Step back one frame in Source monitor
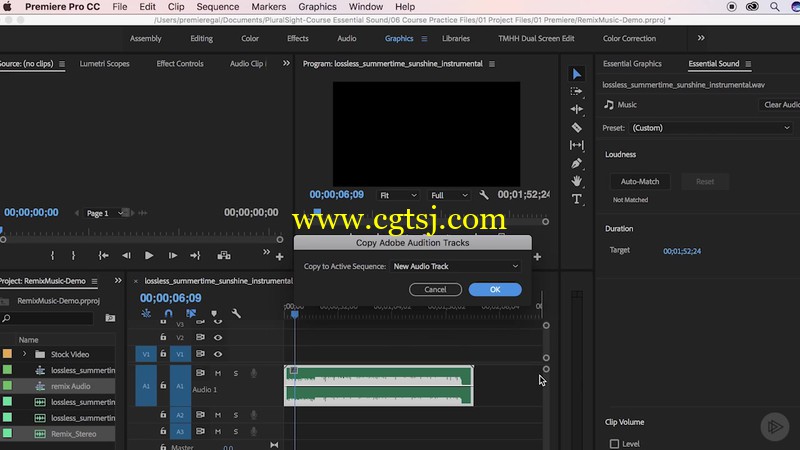 (x=126, y=256)
